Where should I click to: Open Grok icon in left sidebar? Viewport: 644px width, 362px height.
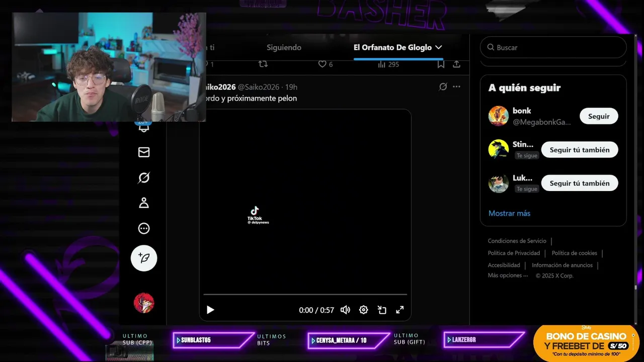(144, 177)
